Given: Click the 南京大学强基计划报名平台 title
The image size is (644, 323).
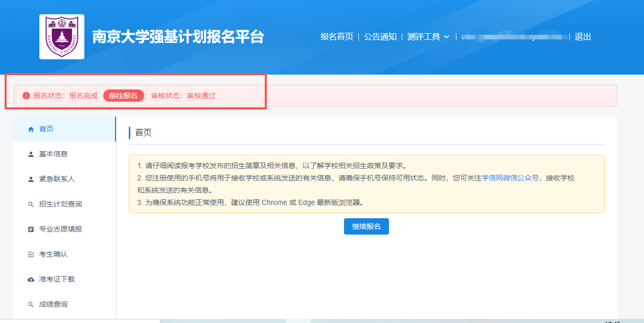Looking at the screenshot, I should tap(178, 37).
